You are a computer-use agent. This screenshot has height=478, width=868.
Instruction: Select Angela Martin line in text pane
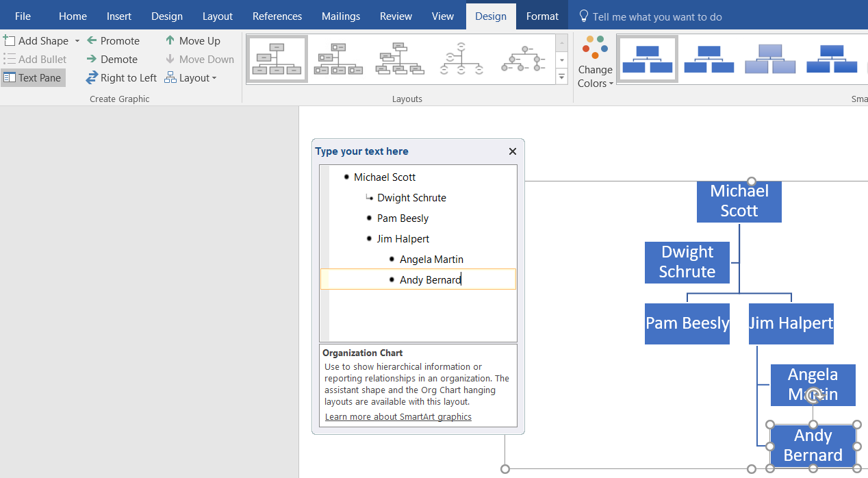pos(418,260)
